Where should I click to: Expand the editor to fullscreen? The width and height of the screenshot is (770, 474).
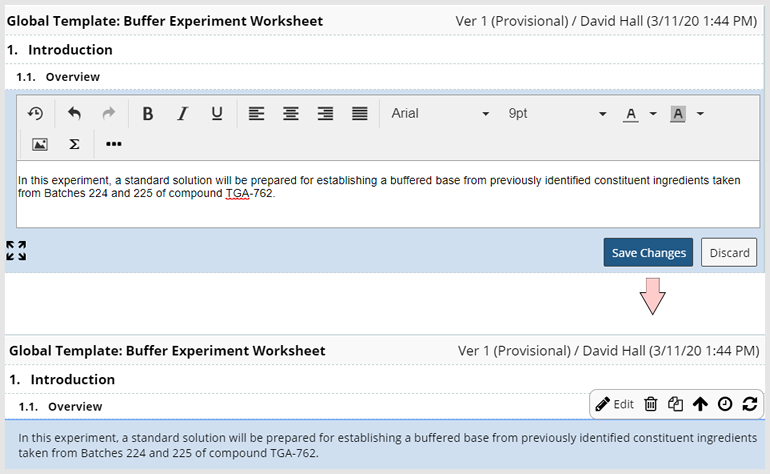point(16,251)
